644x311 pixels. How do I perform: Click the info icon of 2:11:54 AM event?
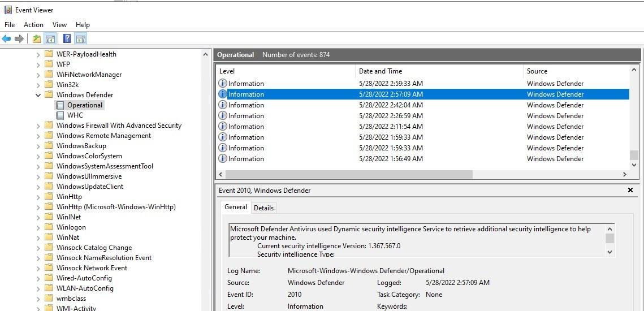point(223,126)
